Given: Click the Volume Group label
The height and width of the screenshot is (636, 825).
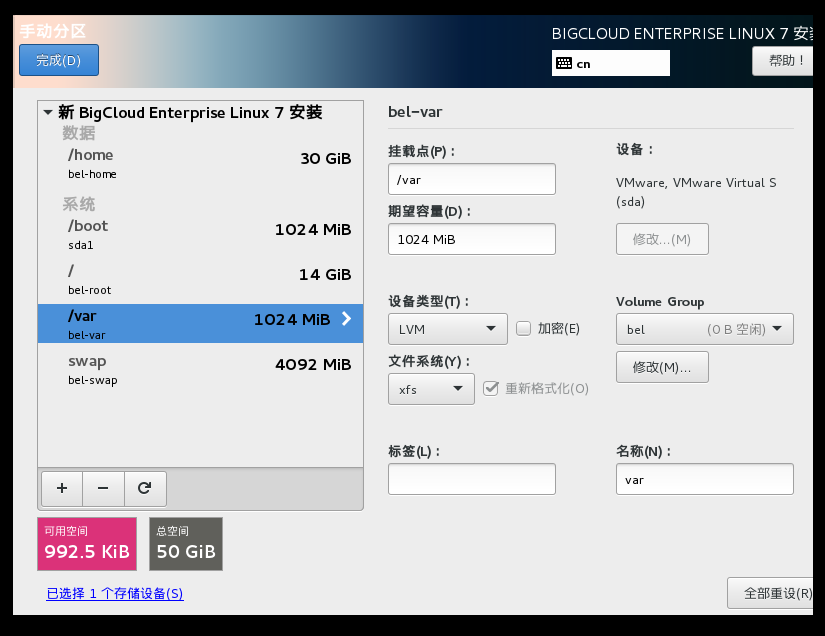Looking at the screenshot, I should pos(660,301).
